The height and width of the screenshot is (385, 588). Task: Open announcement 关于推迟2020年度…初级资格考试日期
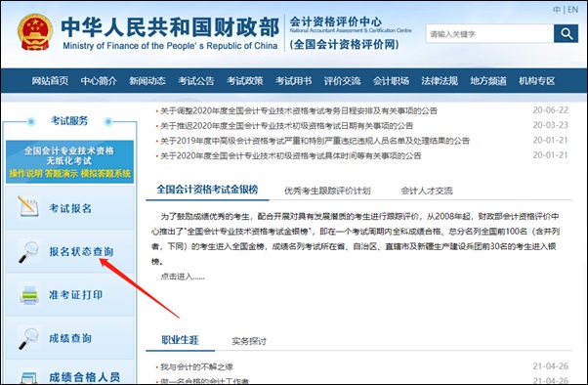[287, 126]
